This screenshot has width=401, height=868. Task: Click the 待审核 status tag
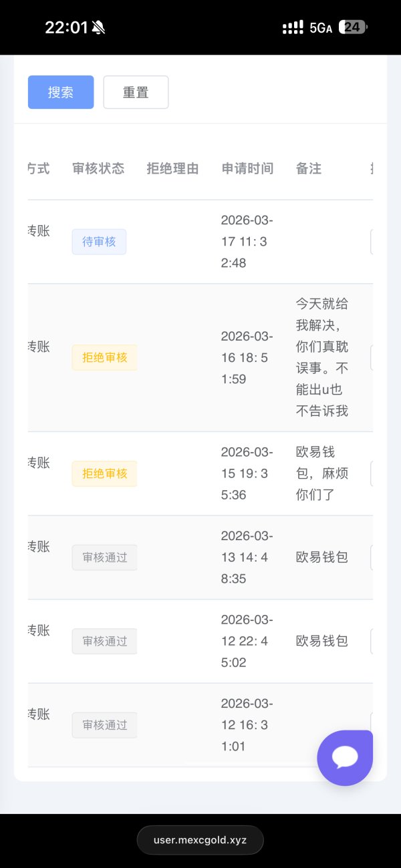99,242
